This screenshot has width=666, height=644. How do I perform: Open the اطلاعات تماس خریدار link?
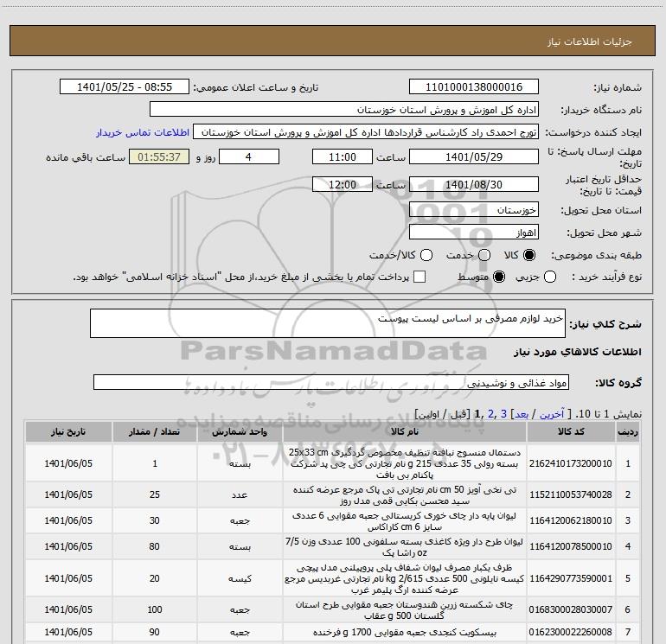tap(143, 132)
